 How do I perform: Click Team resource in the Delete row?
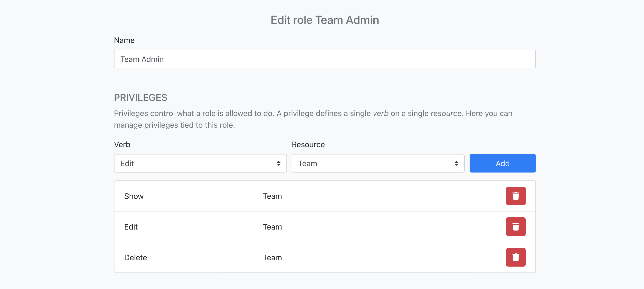(x=272, y=258)
